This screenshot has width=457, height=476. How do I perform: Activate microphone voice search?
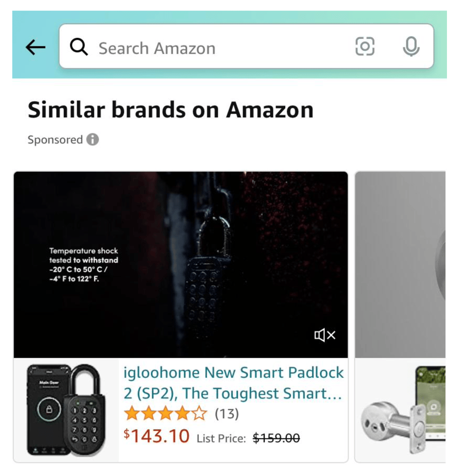[x=411, y=47]
